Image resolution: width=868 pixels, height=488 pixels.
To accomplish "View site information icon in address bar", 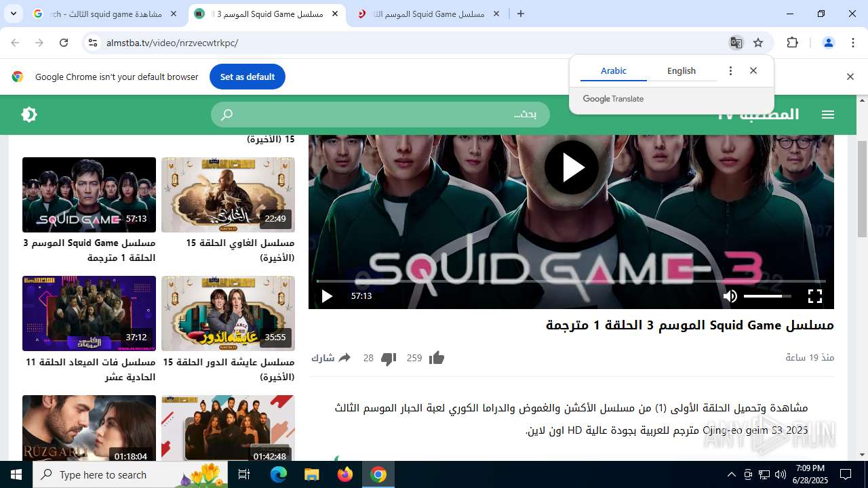I will 92,43.
